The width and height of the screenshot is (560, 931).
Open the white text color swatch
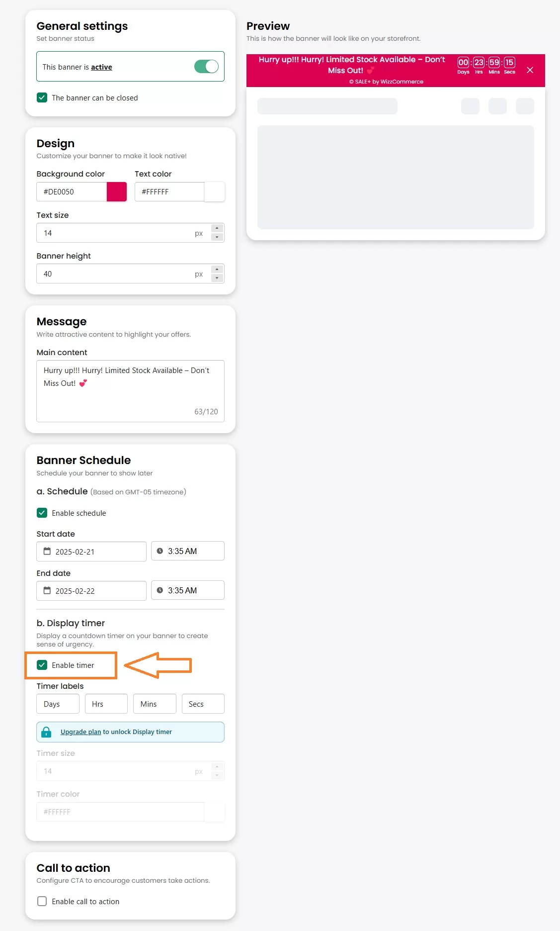point(215,192)
